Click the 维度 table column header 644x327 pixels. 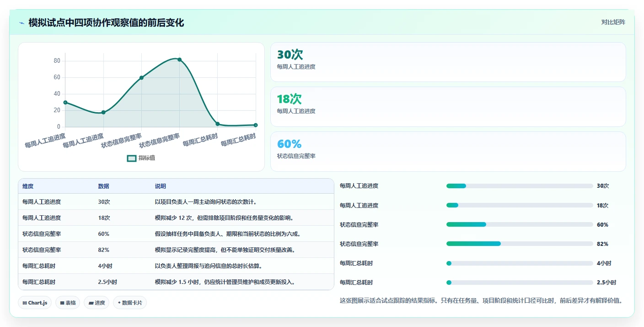28,186
